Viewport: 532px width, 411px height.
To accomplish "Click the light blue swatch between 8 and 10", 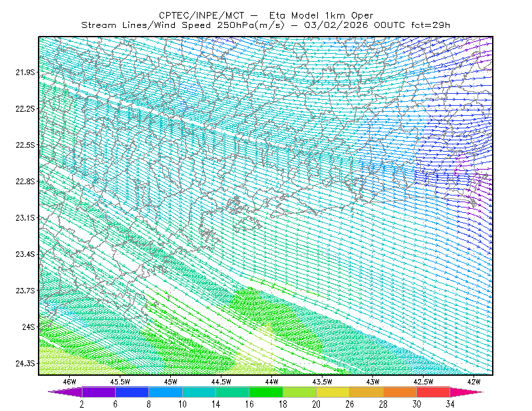I will pos(166,392).
